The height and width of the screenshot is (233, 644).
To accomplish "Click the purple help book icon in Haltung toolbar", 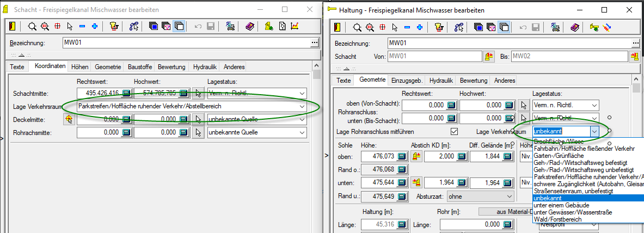I will click(575, 27).
